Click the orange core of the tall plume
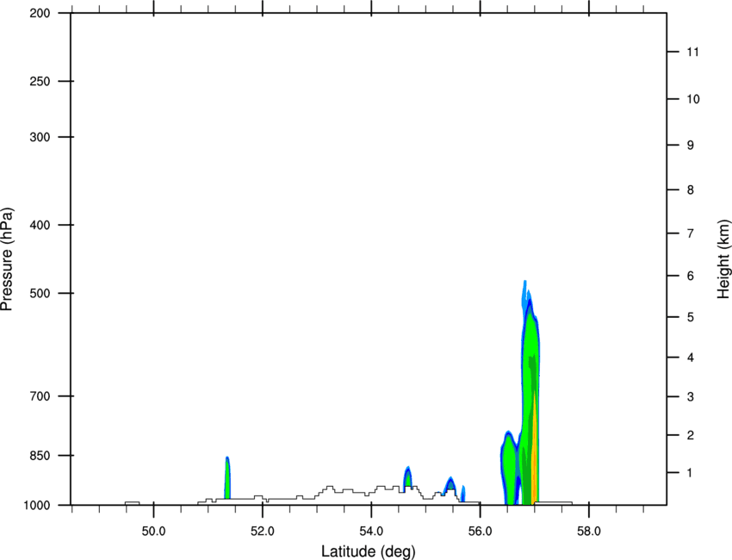This screenshot has height=560, width=732. (534, 457)
